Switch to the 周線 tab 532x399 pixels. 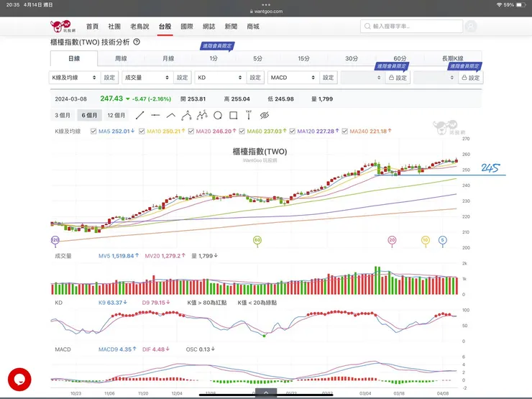coord(121,58)
